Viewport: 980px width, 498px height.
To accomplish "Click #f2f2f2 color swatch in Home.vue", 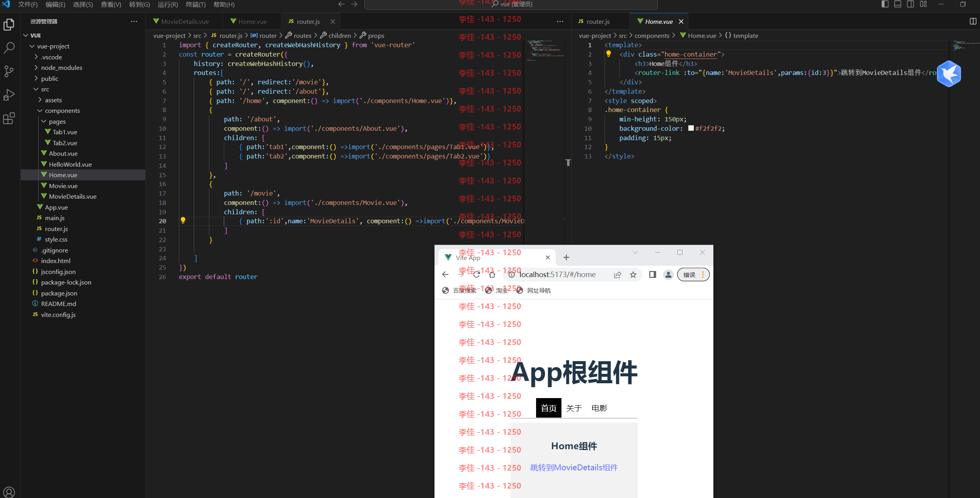I will [x=691, y=128].
